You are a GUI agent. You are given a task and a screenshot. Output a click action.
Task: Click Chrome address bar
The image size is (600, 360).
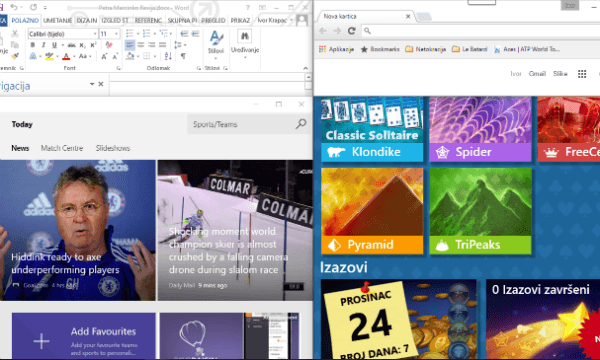[x=480, y=31]
